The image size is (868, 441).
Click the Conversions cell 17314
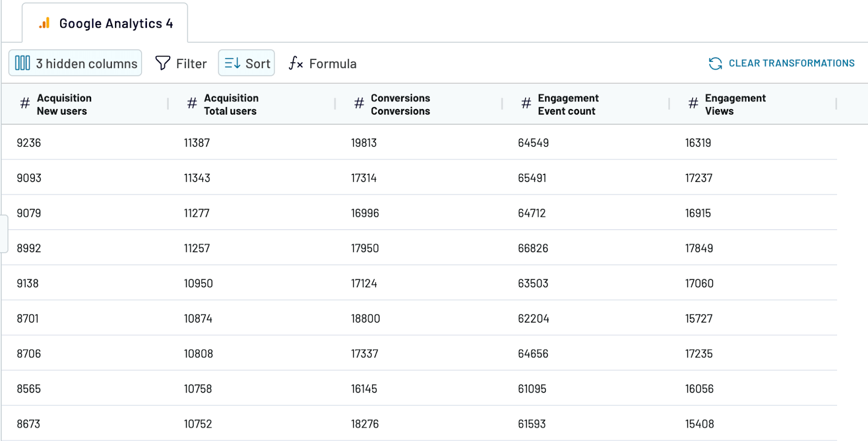pyautogui.click(x=364, y=178)
